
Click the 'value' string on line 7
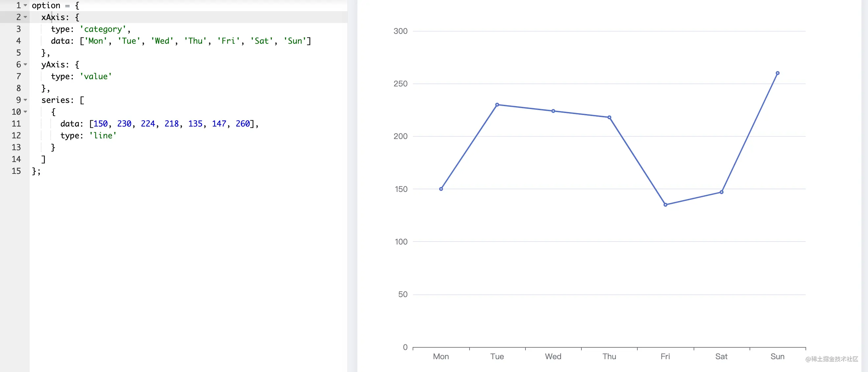coord(96,77)
